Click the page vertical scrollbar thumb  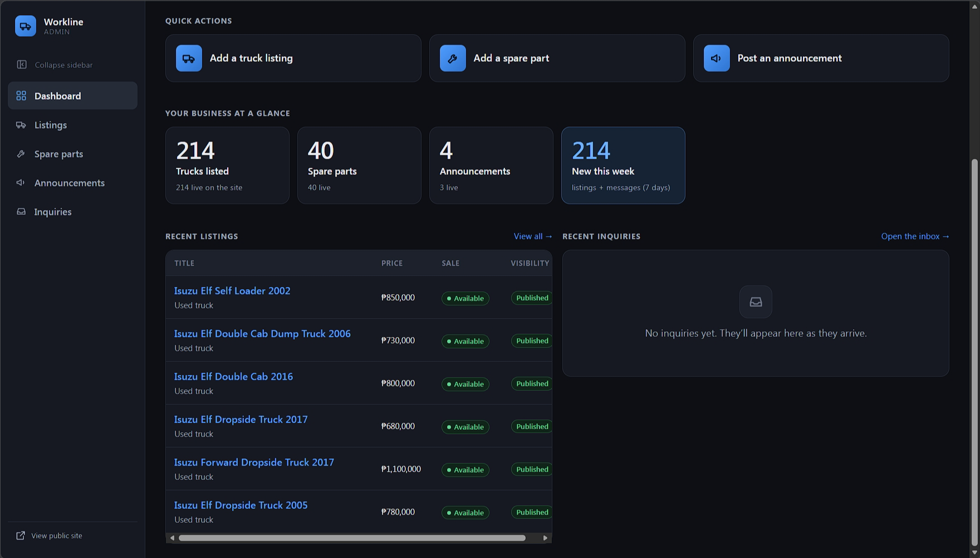point(974,353)
